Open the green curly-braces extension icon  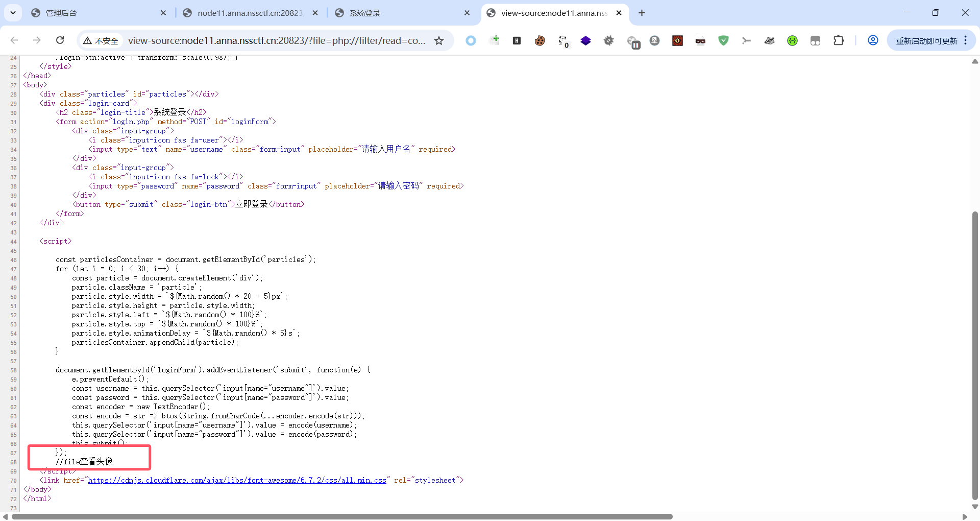coord(792,41)
